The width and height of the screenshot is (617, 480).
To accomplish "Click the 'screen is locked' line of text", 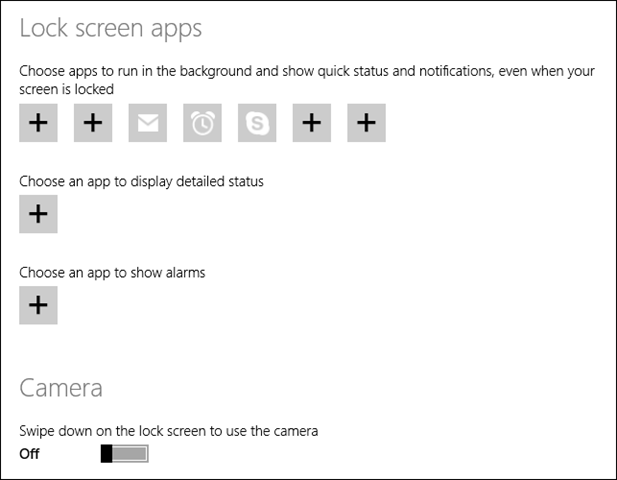I will (x=67, y=89).
